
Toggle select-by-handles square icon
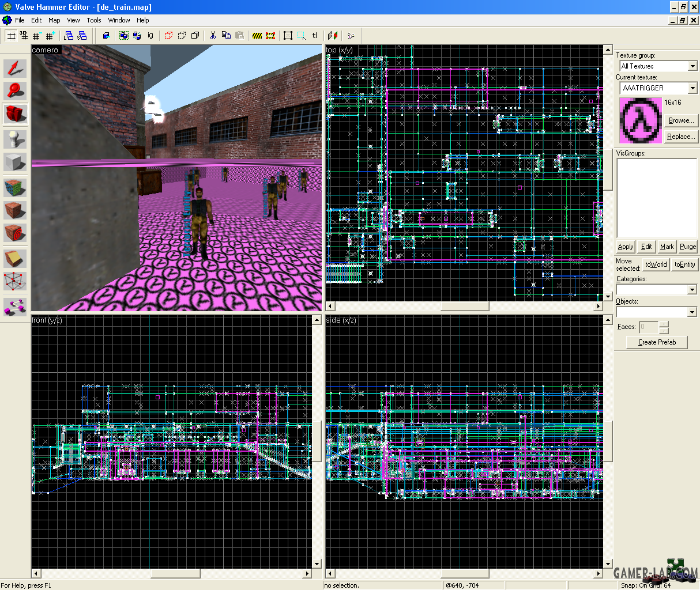(288, 36)
